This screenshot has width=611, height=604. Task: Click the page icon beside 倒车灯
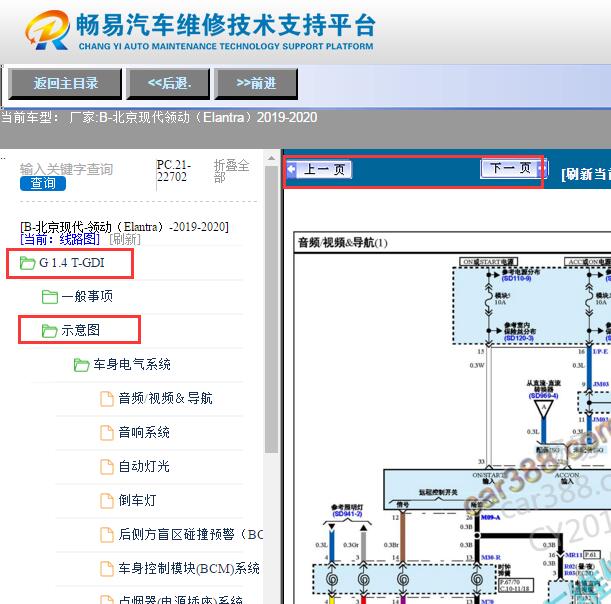107,500
